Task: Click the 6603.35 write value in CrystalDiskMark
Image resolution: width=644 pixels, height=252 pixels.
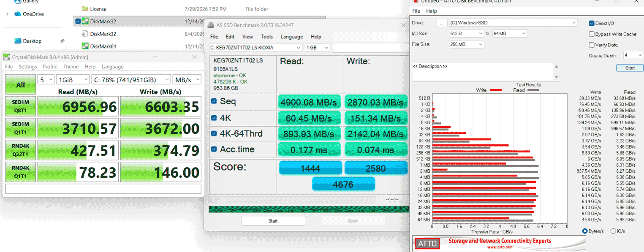Action: (160, 107)
